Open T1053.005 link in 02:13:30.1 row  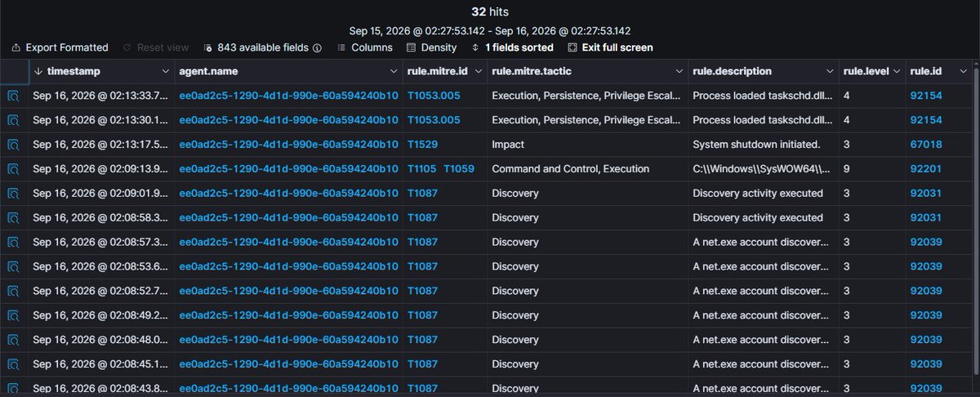pyautogui.click(x=434, y=120)
